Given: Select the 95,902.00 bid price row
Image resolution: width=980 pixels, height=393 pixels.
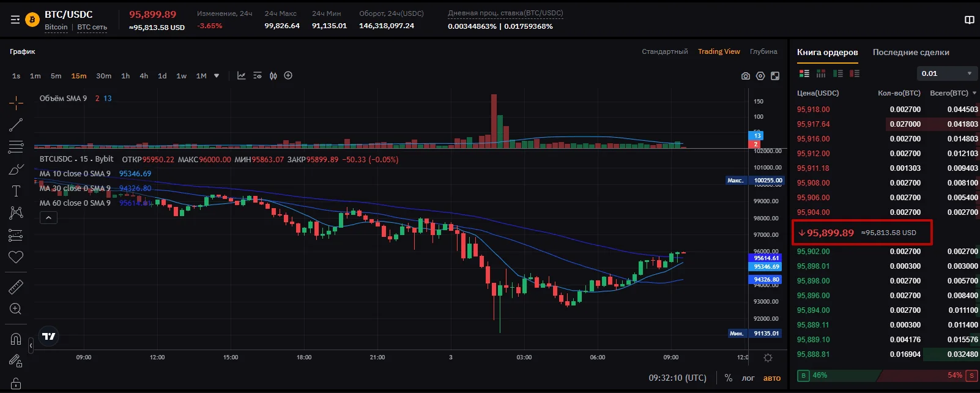Looking at the screenshot, I should 887,252.
